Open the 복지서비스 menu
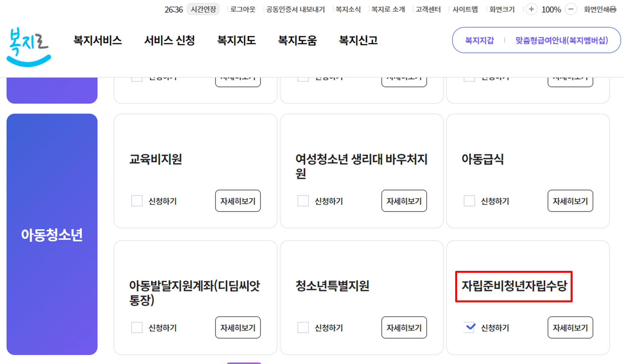This screenshot has width=624, height=364. click(97, 40)
